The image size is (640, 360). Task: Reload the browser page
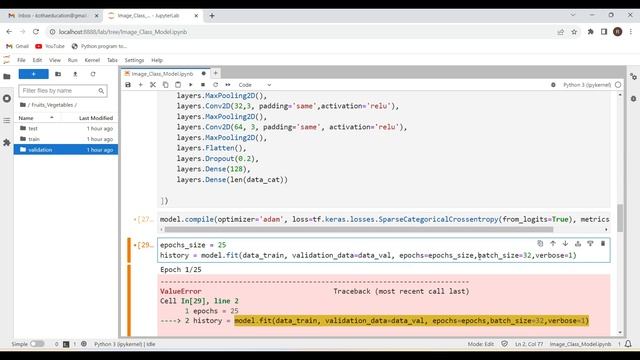click(36, 31)
